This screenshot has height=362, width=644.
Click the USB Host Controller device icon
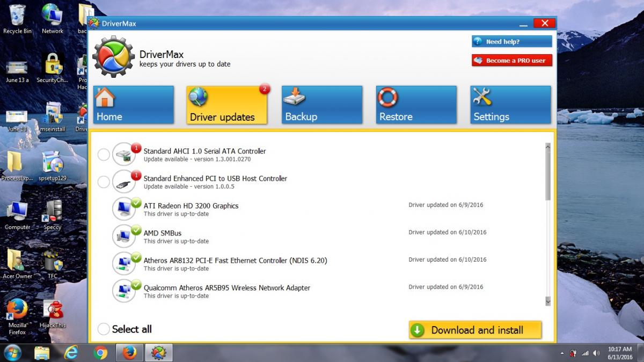[x=124, y=182]
